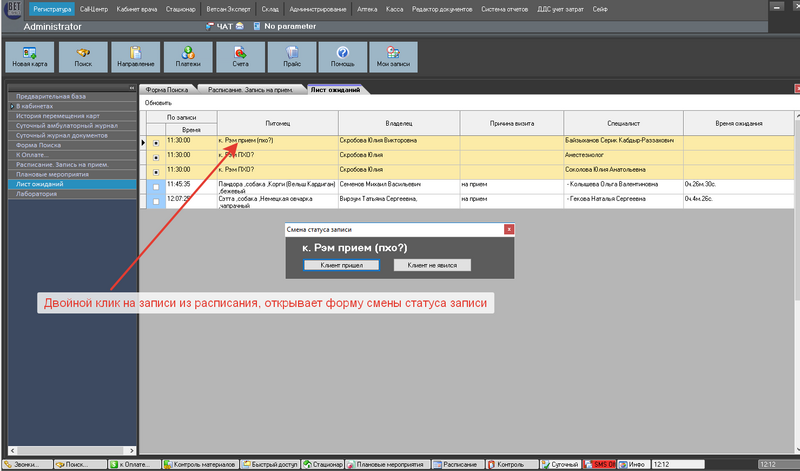This screenshot has width=800, height=471.
Task: Click the Направление toolbar icon
Action: [133, 56]
